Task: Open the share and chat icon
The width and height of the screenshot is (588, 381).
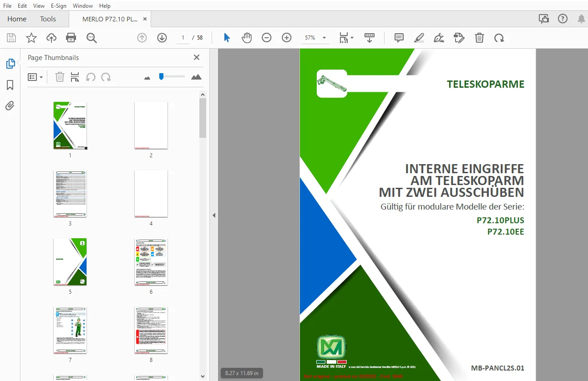Action: [543, 19]
